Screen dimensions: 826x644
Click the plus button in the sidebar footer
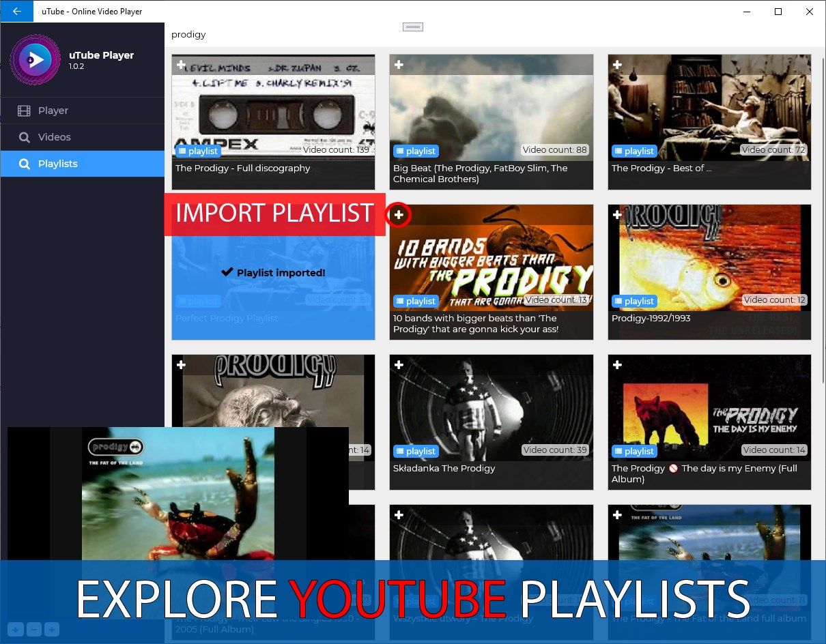tap(52, 629)
